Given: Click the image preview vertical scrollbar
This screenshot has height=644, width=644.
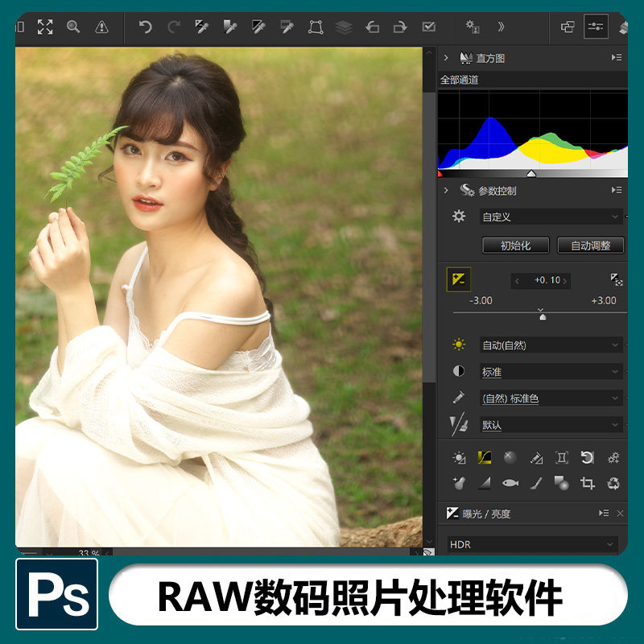Looking at the screenshot, I should coord(429,237).
